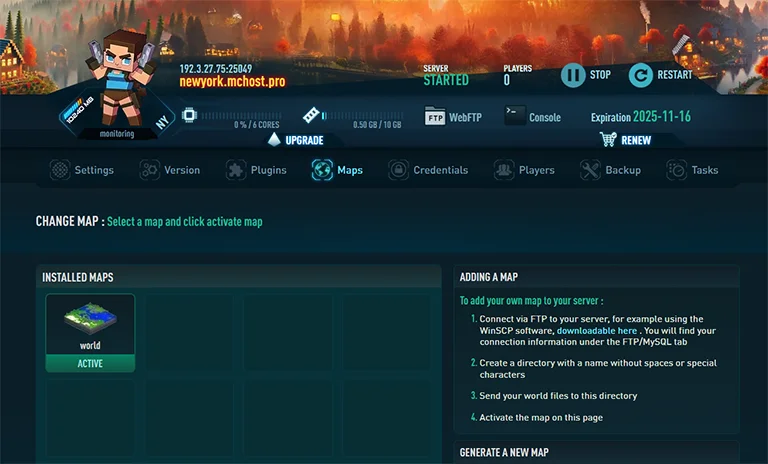Click the Restart server circular icon
The width and height of the screenshot is (768, 464).
click(x=640, y=75)
